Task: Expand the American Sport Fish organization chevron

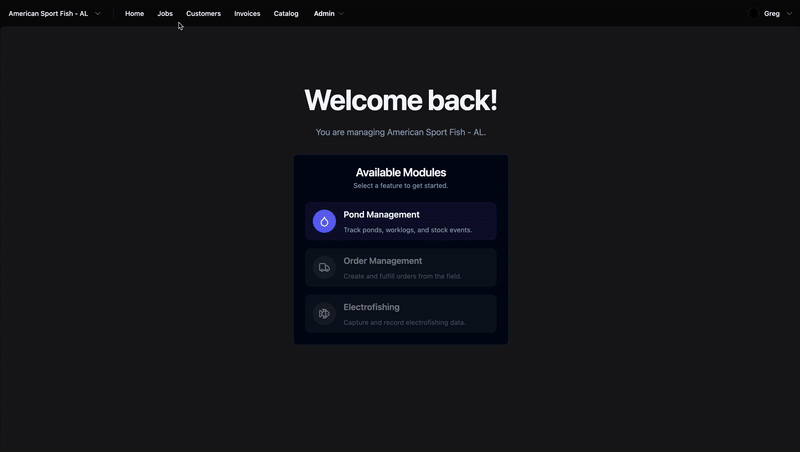Action: [x=98, y=14]
